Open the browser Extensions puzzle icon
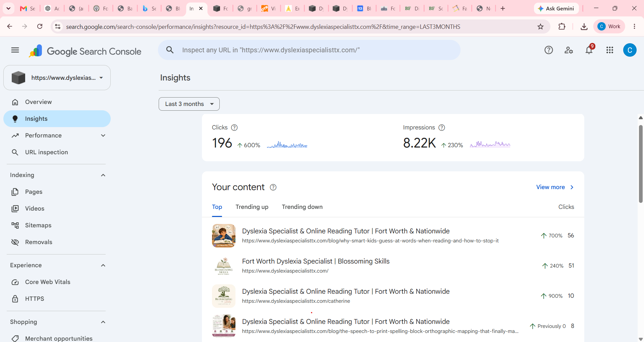Viewport: 644px width, 342px height. tap(562, 26)
